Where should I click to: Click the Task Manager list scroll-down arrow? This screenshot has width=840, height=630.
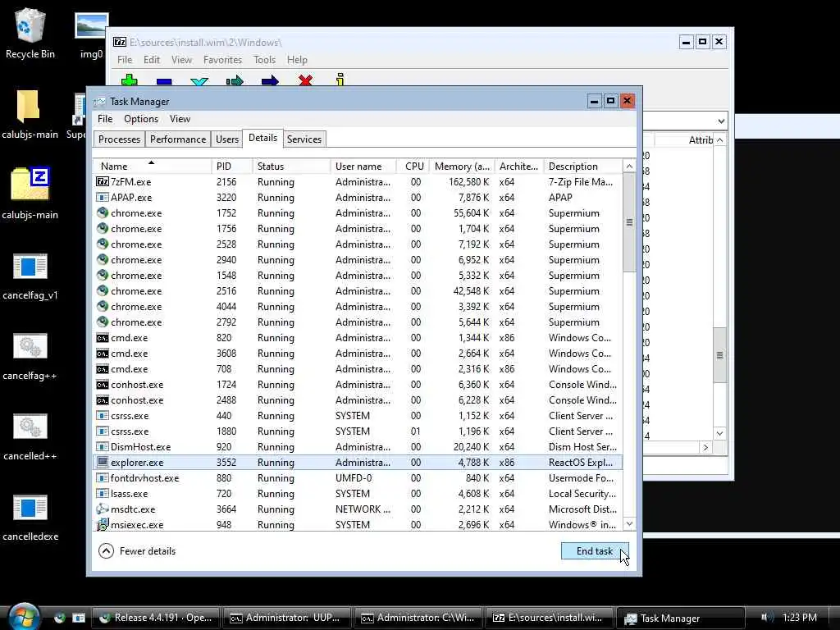click(629, 524)
